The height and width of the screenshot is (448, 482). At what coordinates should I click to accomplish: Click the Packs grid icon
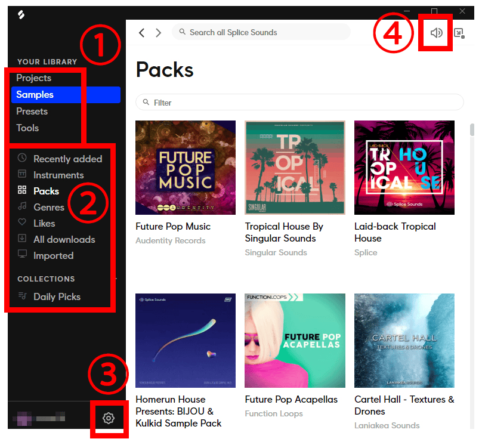22,190
